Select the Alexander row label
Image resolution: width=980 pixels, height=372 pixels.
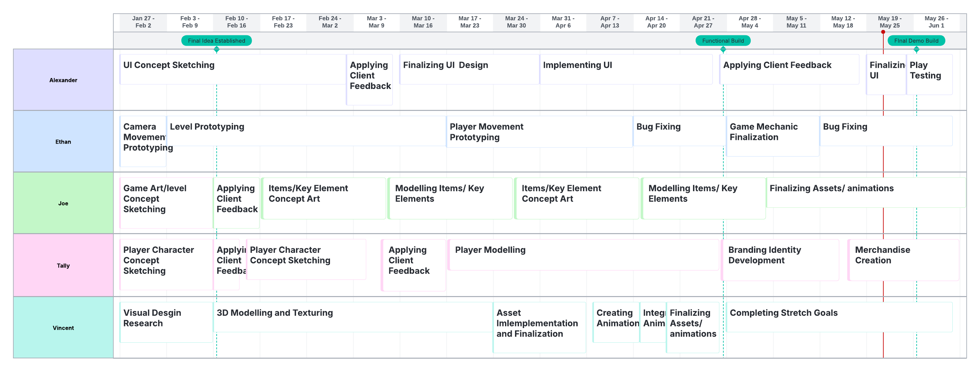63,80
